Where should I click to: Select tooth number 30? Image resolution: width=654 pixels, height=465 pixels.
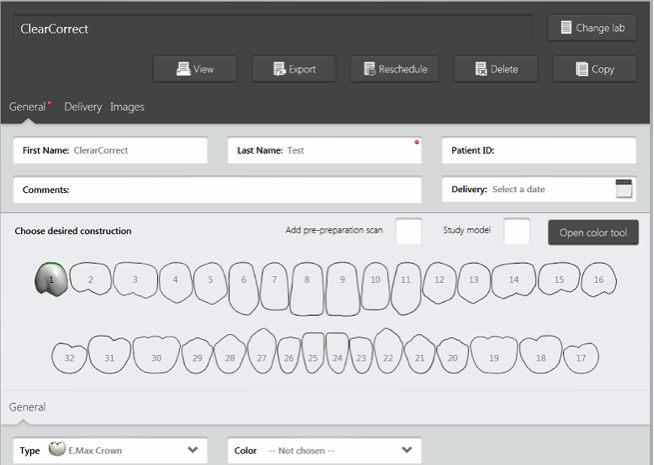(156, 354)
